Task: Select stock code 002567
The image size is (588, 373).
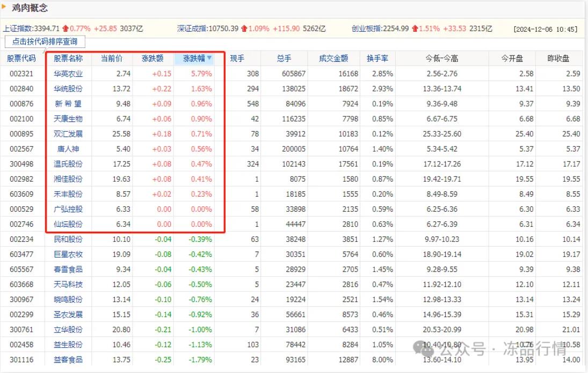Action: 21,149
